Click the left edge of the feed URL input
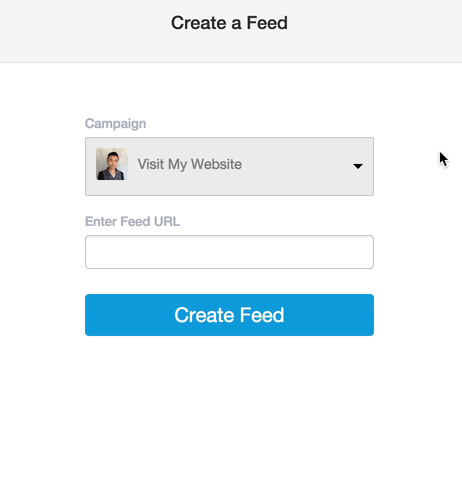This screenshot has width=462, height=486. click(x=88, y=252)
